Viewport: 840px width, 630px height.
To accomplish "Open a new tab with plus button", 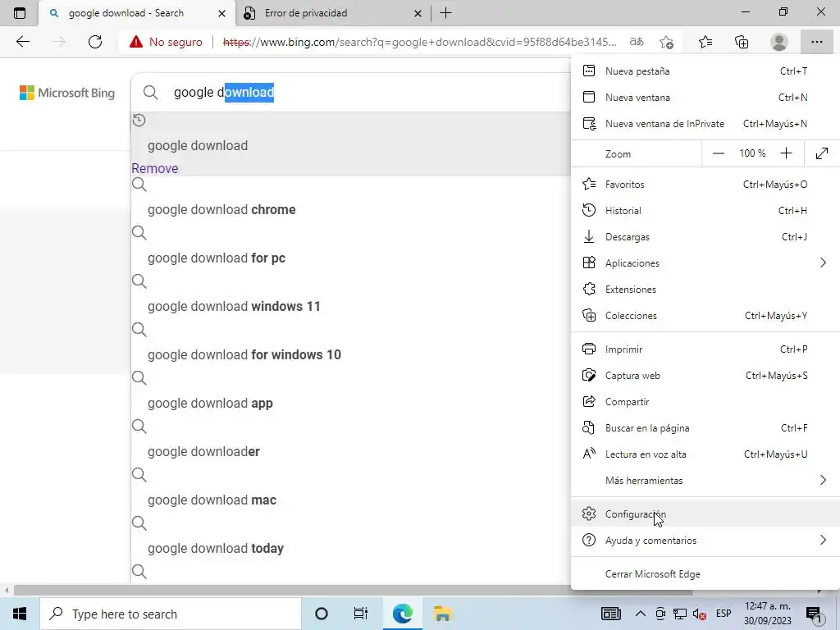I will point(445,13).
